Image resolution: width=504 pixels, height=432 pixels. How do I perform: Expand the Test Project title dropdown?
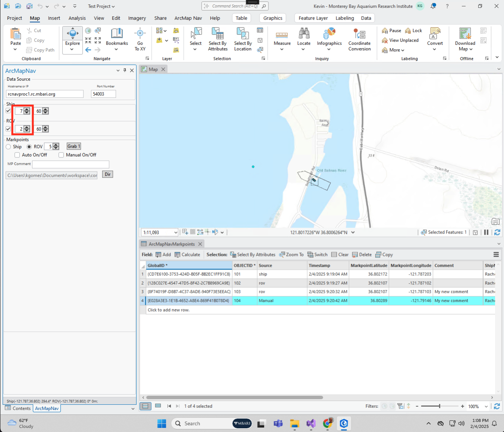(x=101, y=6)
